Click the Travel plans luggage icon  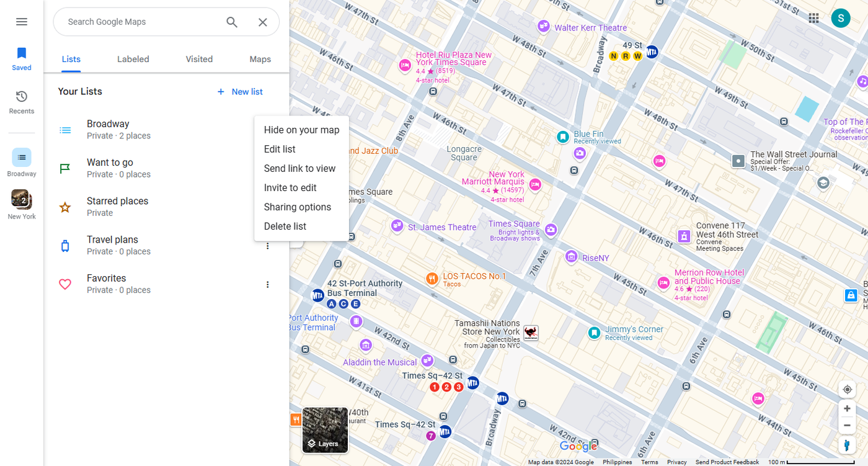point(65,246)
